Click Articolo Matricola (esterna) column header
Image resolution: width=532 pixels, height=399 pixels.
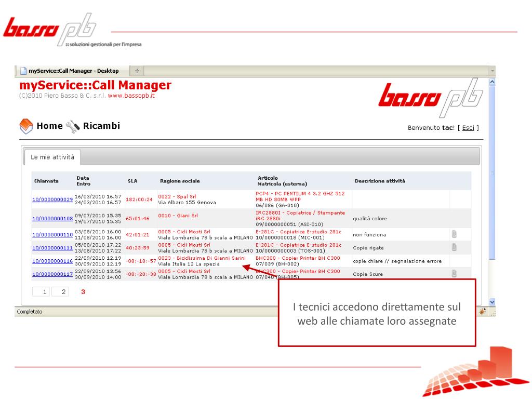282,181
